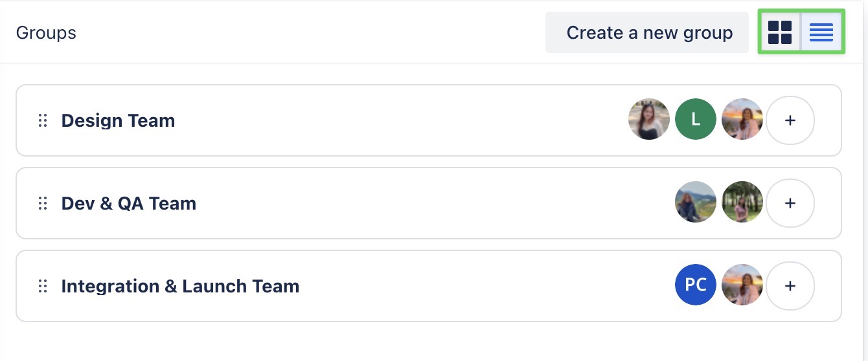
Task: Click sunset avatar in Integration & Launch Team
Action: 742,285
